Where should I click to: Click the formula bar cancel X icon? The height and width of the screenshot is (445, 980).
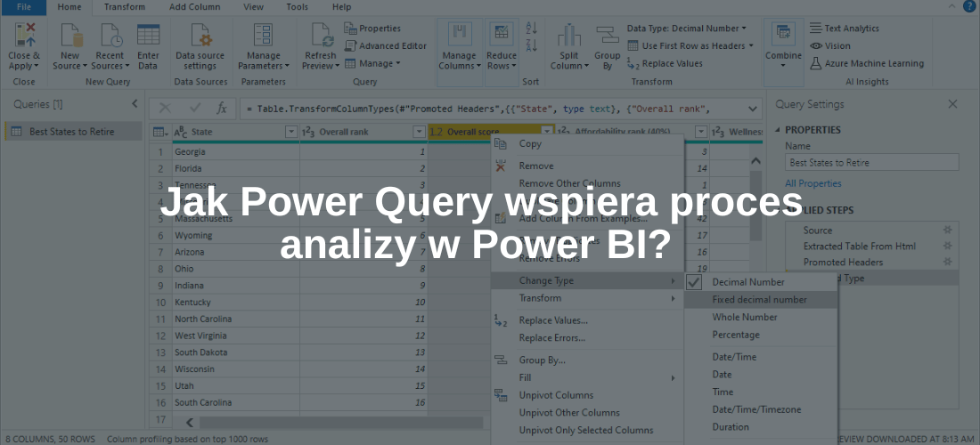165,108
